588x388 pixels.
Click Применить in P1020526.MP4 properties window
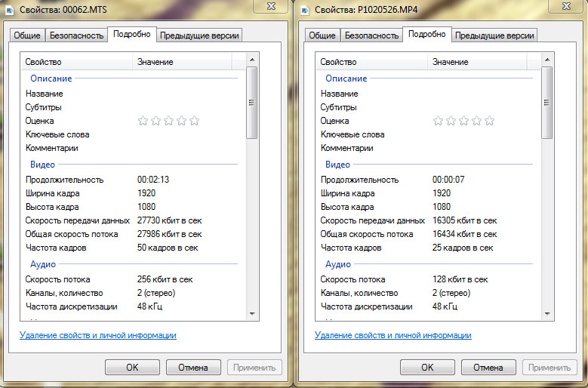coord(550,368)
